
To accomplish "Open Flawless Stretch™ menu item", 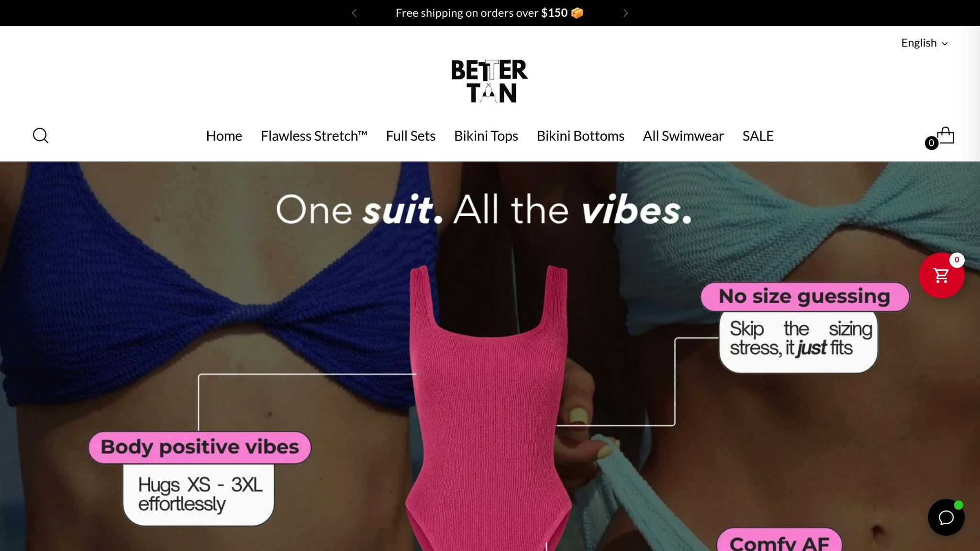I will pos(314,136).
